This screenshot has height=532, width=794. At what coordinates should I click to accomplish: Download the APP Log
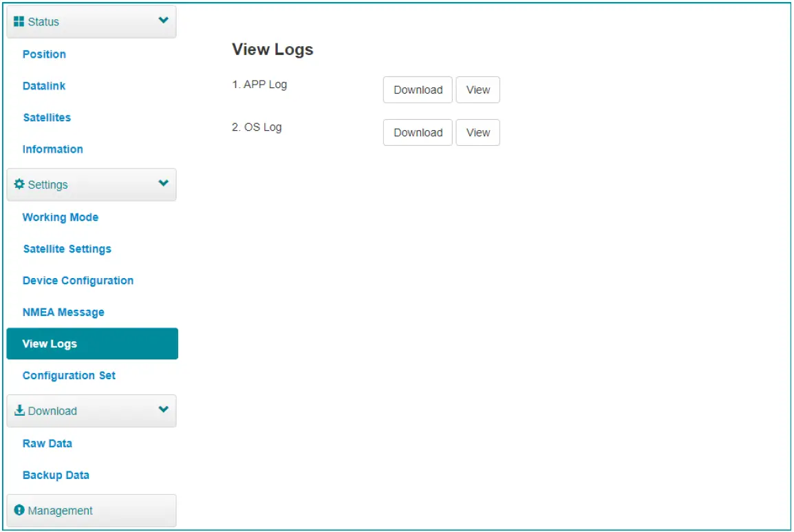tap(418, 89)
